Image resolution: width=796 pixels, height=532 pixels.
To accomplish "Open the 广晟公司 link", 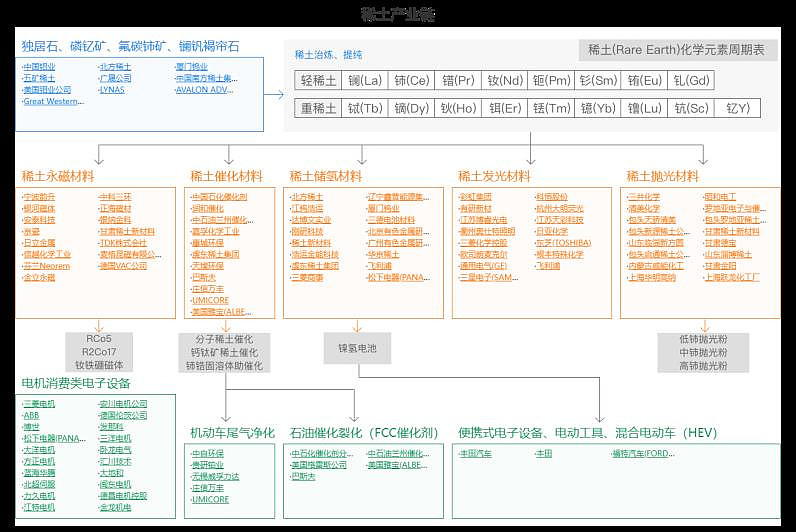I will pyautogui.click(x=115, y=78).
